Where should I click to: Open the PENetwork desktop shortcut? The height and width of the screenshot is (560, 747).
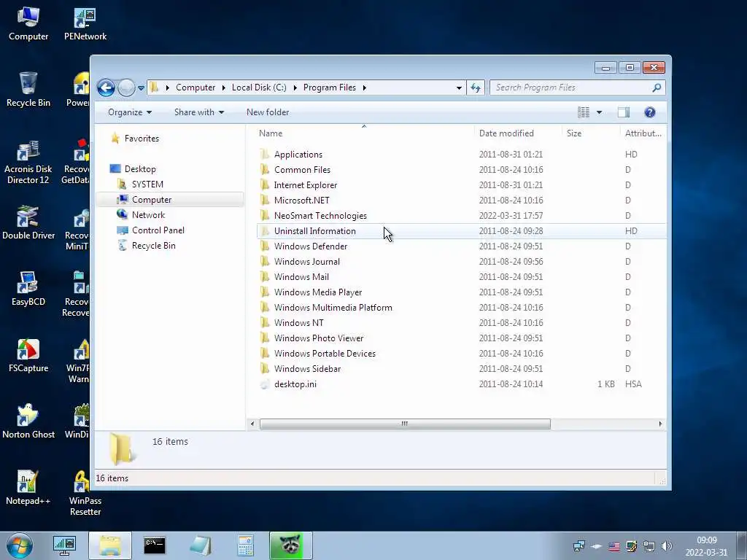85,24
